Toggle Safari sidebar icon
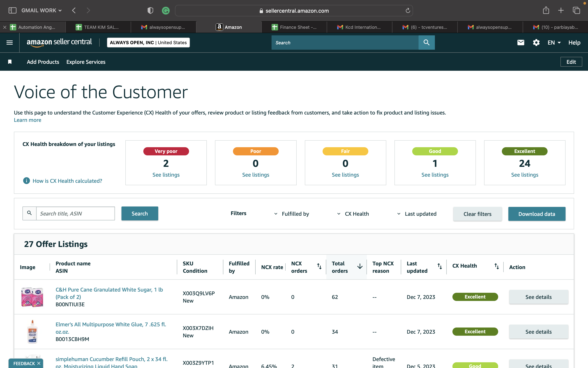 12,10
